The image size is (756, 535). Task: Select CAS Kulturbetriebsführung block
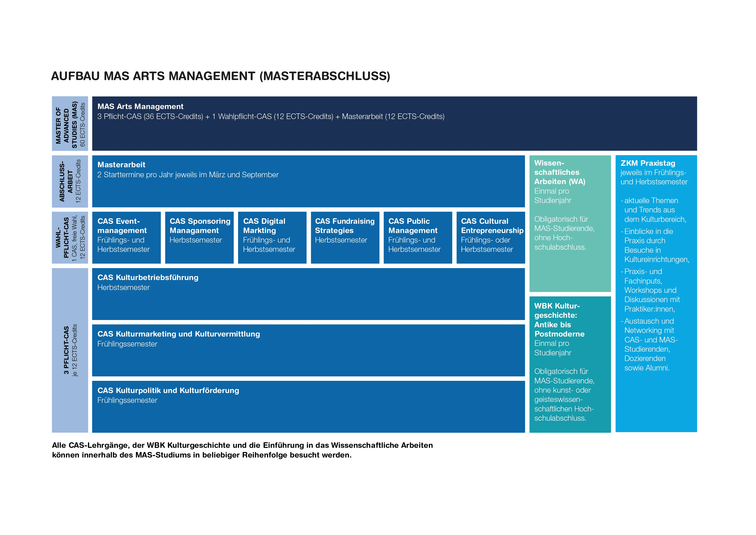point(308,294)
